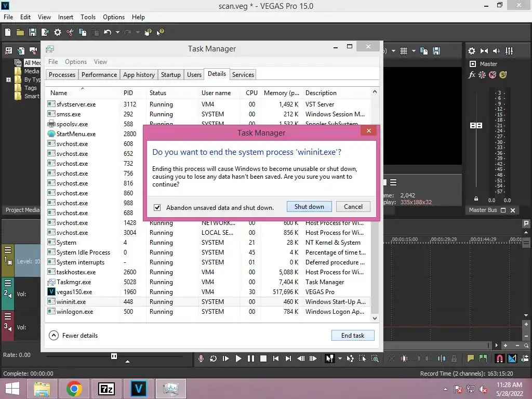Click the Undo arrow in VEGAS toolbar
This screenshot has width=532, height=399.
pyautogui.click(x=108, y=32)
